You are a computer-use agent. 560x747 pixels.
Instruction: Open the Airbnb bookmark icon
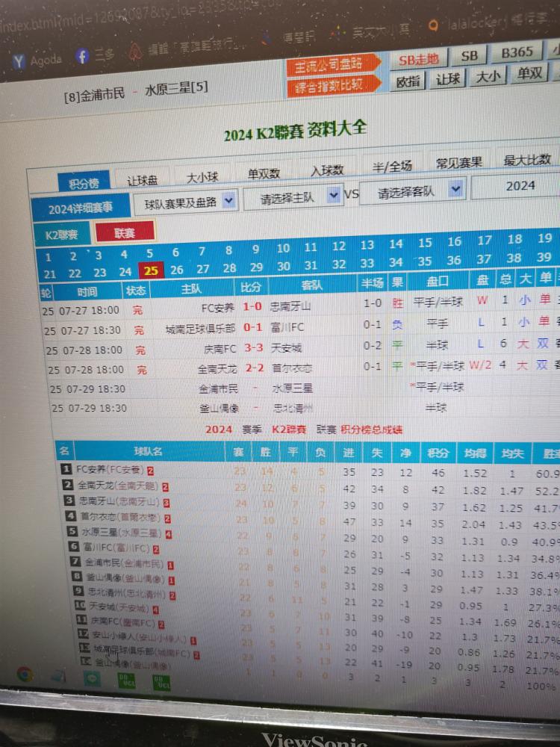[x=136, y=52]
